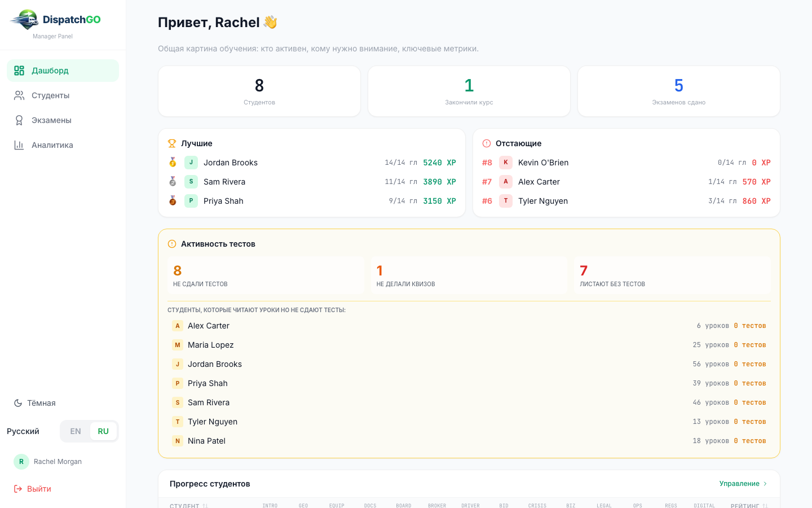Click Priya Shah's green P avatar in Лучшие
Screen dimensions: 812x508
(191, 201)
